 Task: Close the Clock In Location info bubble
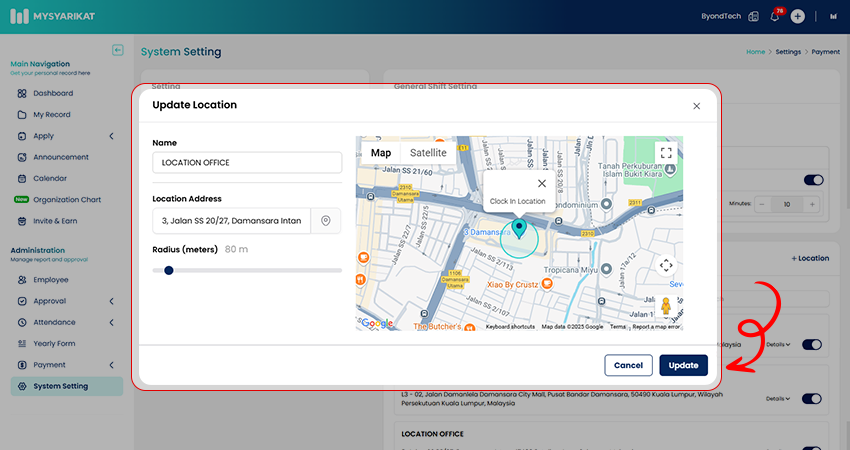coord(542,183)
